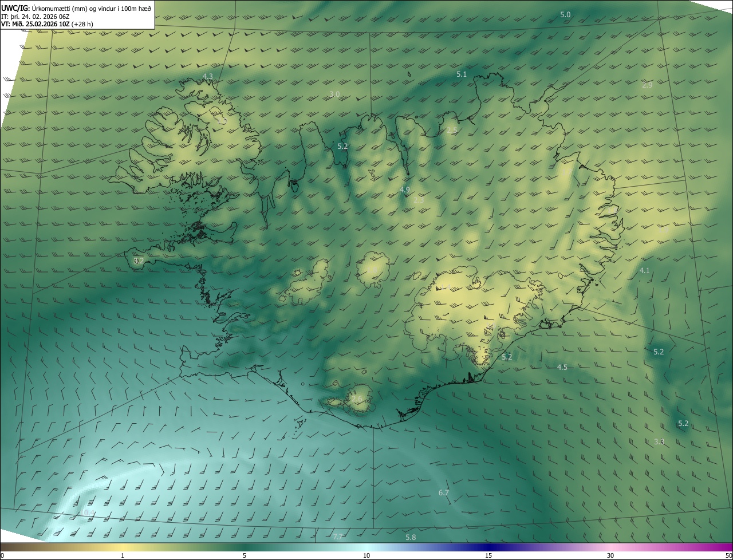Click the 4.3 value label on the map
This screenshot has width=733, height=560.
207,76
